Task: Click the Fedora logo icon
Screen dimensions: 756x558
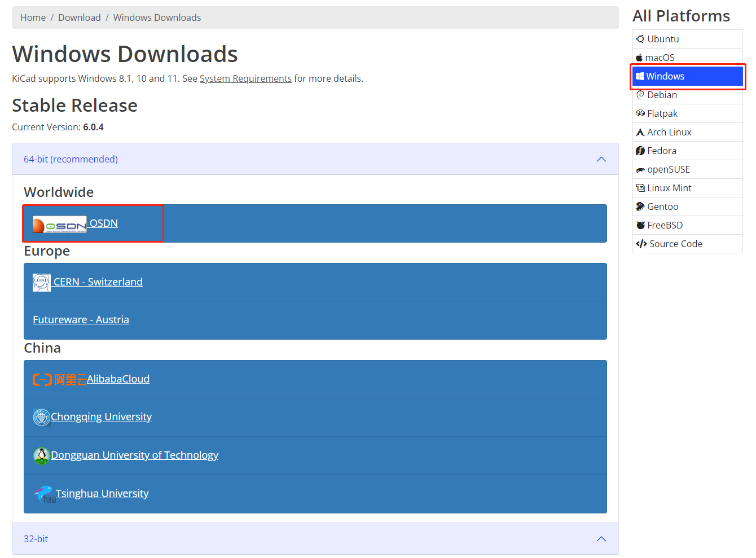Action: pyautogui.click(x=640, y=151)
